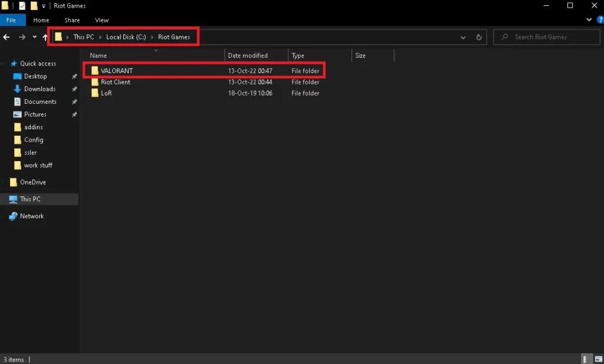Open Network in the navigation pane
Image resolution: width=604 pixels, height=364 pixels.
coord(32,216)
